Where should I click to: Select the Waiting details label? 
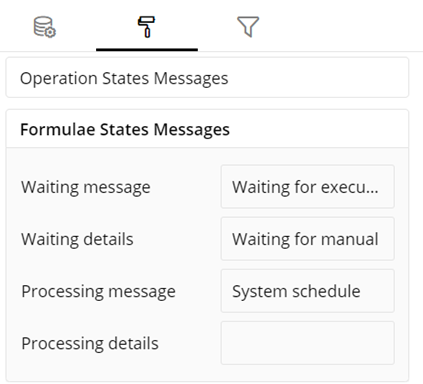coord(77,239)
